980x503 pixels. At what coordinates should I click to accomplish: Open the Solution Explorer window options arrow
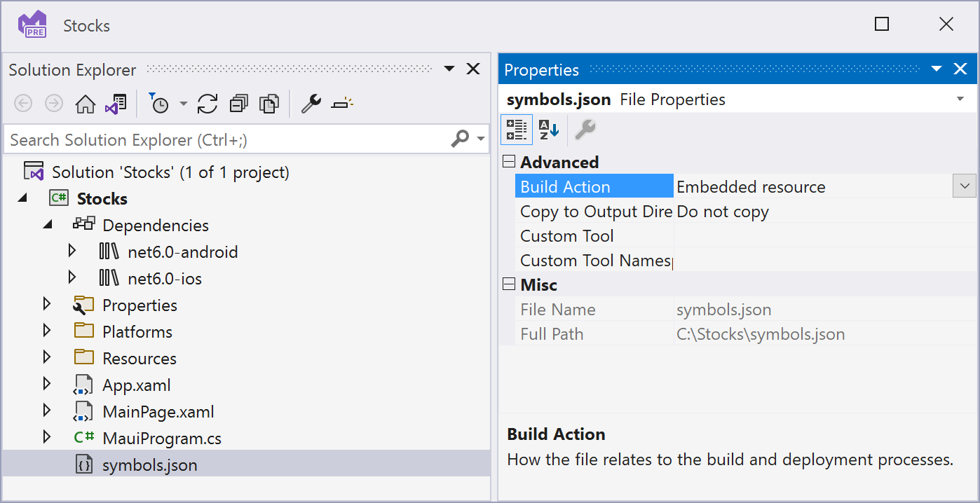(x=449, y=69)
